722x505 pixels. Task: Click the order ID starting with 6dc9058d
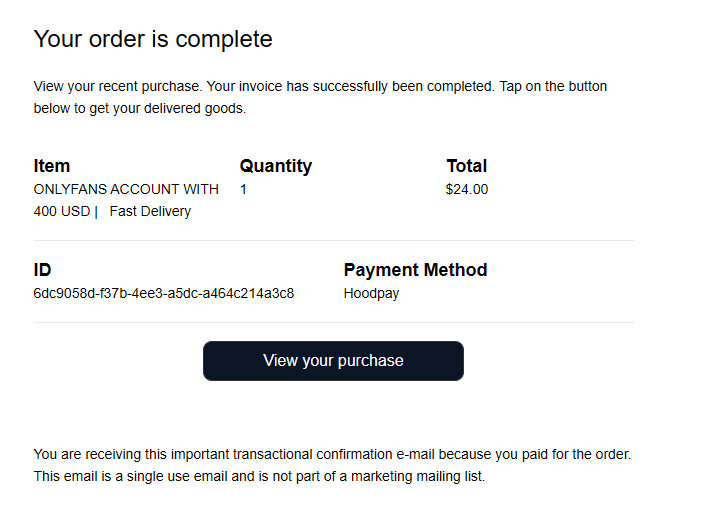164,293
